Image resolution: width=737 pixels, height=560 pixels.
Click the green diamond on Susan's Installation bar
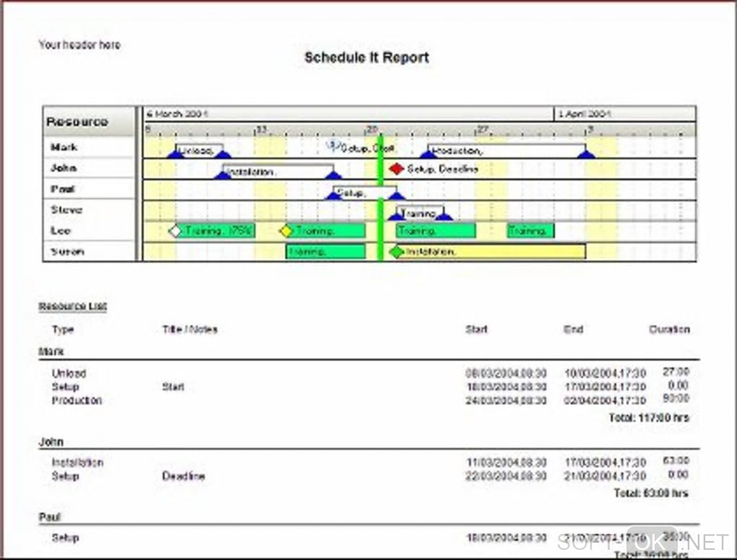coord(397,251)
